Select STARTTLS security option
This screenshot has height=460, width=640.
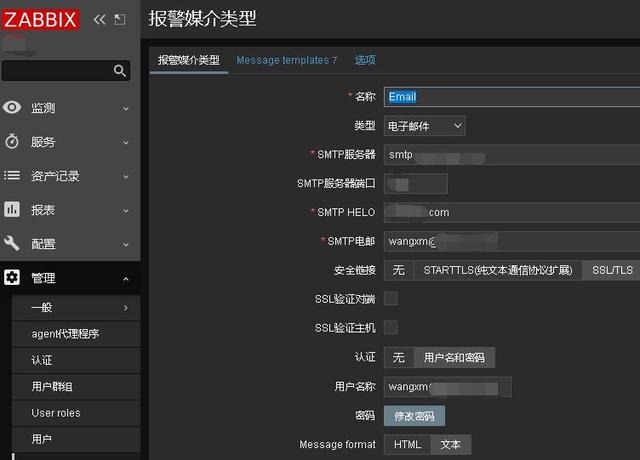tap(499, 270)
